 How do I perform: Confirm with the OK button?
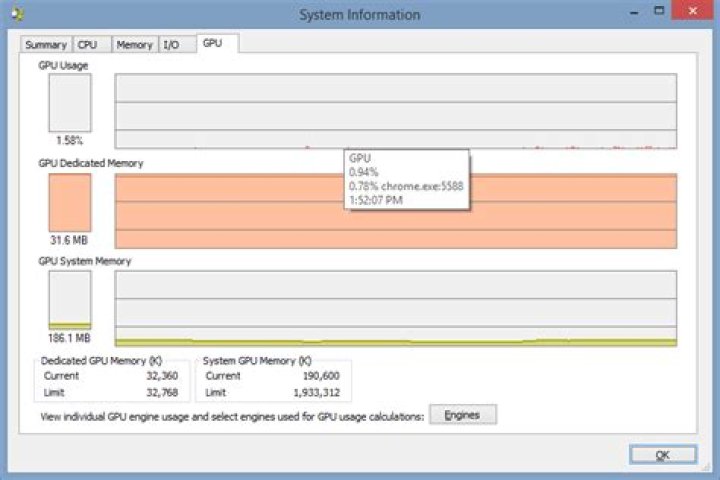click(x=663, y=455)
